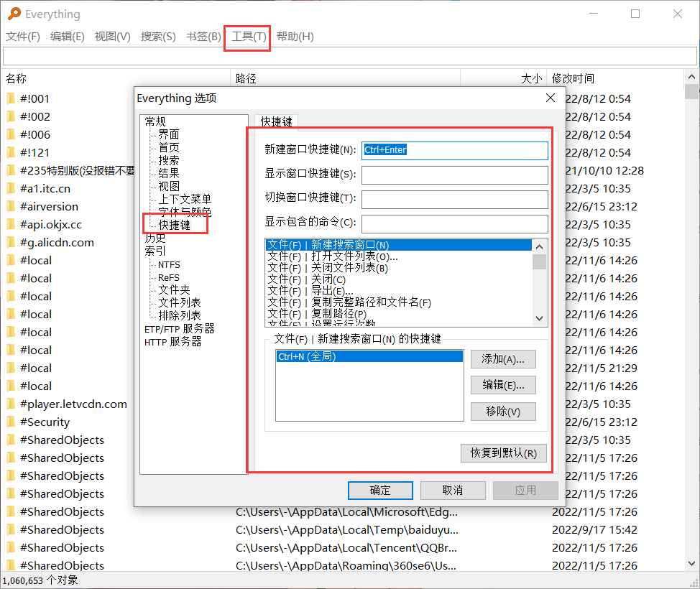Open the 书签(B) menu
The width and height of the screenshot is (700, 589).
[203, 37]
